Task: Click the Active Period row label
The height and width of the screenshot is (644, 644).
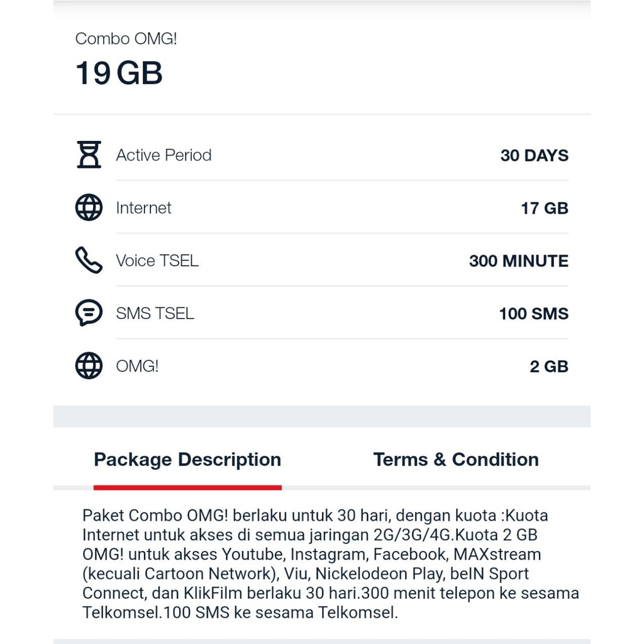Action: click(164, 155)
